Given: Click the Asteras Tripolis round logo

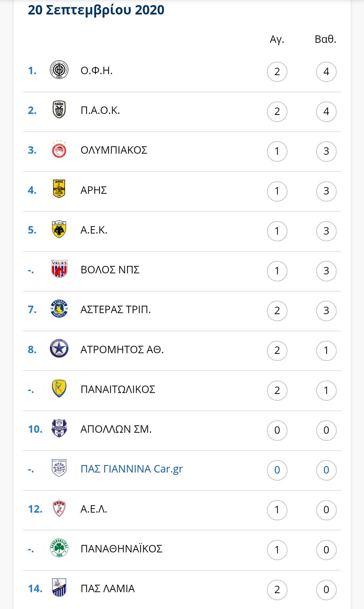Looking at the screenshot, I should point(59,308).
